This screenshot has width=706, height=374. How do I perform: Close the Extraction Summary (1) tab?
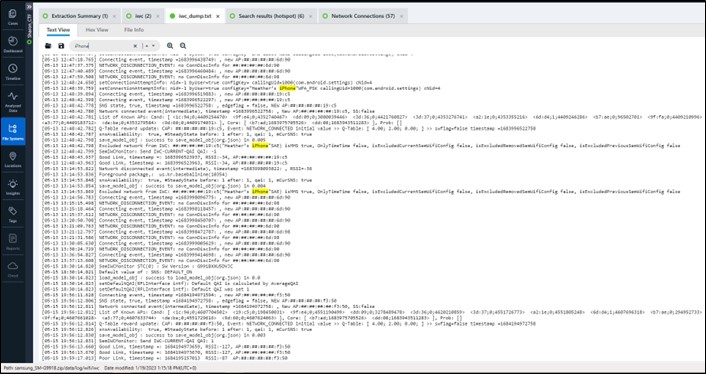[x=114, y=16]
